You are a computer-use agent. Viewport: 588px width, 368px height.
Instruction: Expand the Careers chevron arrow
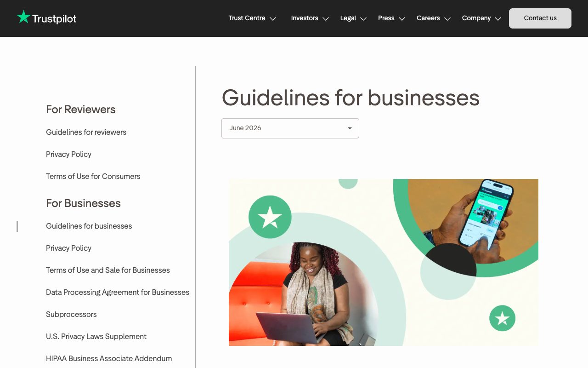coord(447,19)
